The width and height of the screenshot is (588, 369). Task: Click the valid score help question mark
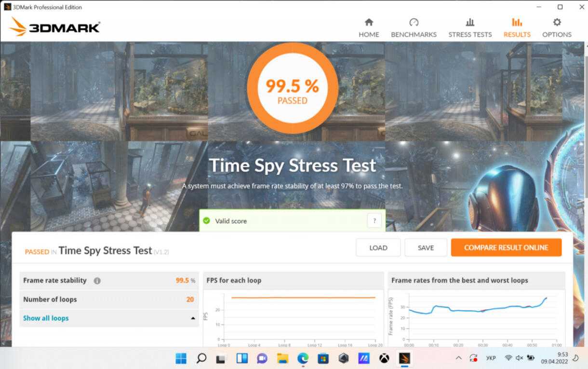pyautogui.click(x=374, y=220)
